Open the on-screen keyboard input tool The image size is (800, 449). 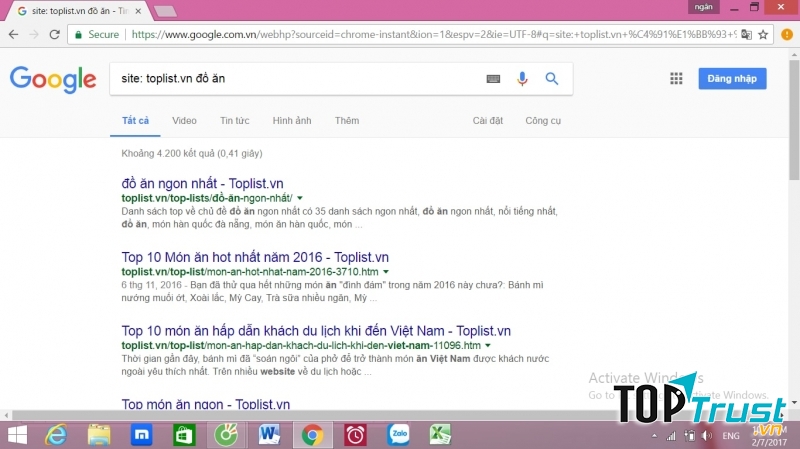493,79
